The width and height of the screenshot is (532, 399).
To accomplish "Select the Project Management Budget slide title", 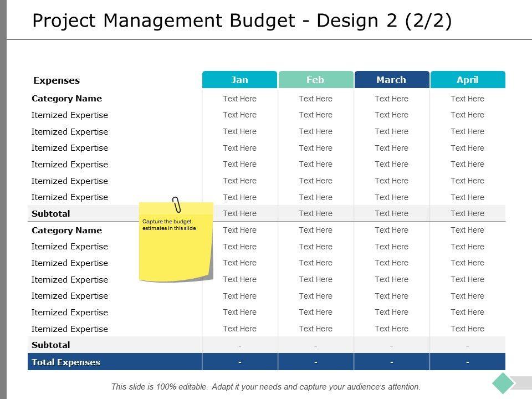I will [x=242, y=21].
